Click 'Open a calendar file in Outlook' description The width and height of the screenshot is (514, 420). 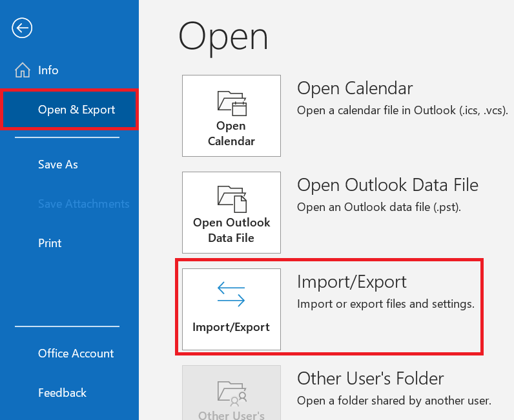[402, 110]
